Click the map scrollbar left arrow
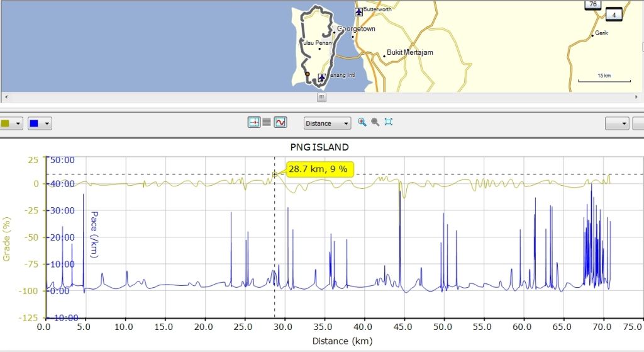The height and width of the screenshot is (352, 644). pyautogui.click(x=5, y=98)
